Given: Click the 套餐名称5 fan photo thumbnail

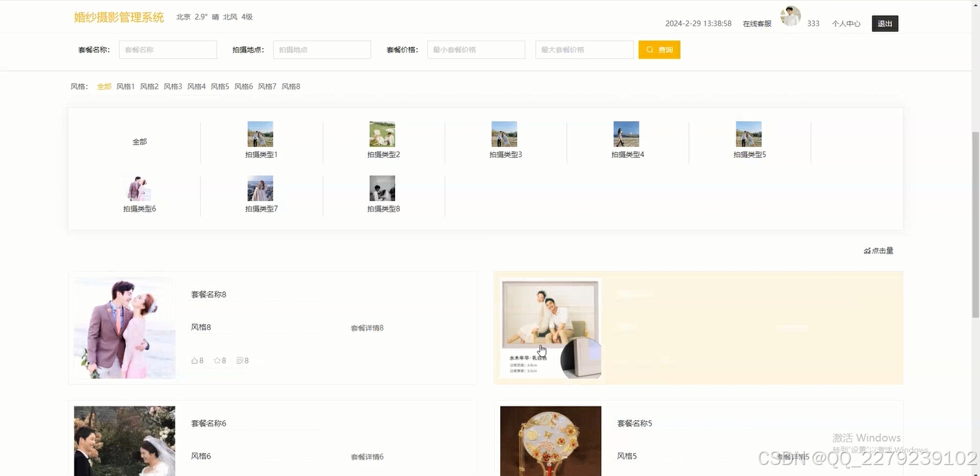Looking at the screenshot, I should 550,441.
